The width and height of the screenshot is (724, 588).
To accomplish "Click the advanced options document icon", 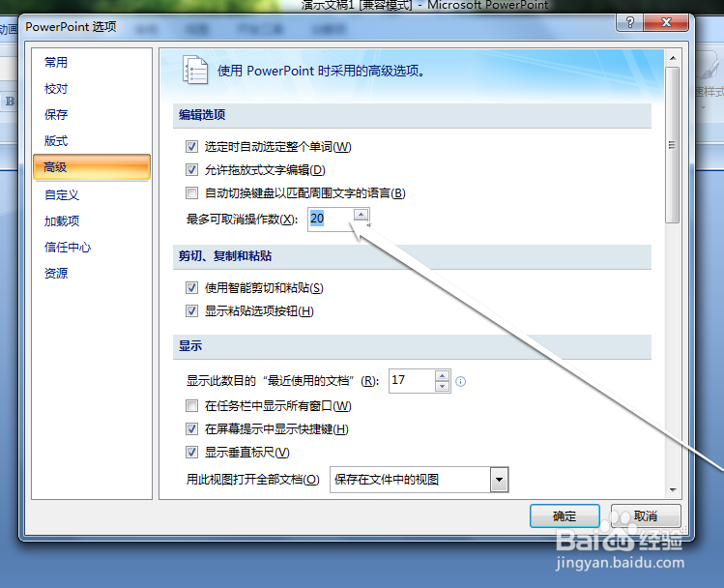I will click(x=195, y=70).
